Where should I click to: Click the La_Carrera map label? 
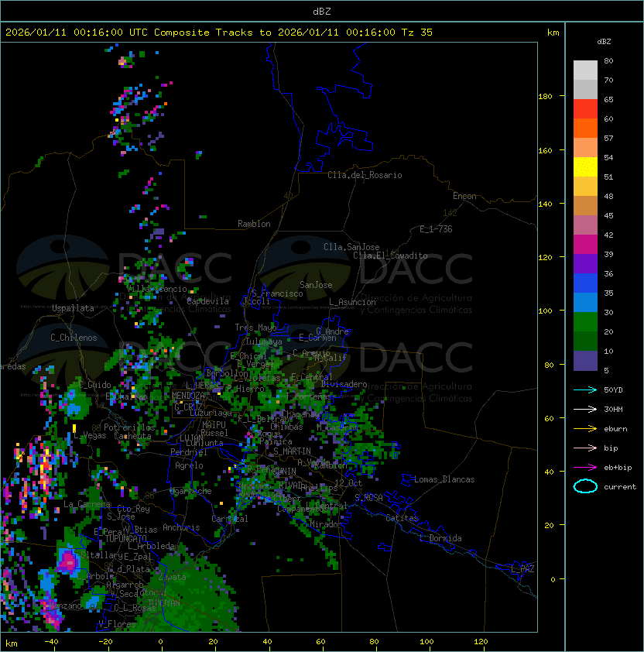click(x=87, y=504)
